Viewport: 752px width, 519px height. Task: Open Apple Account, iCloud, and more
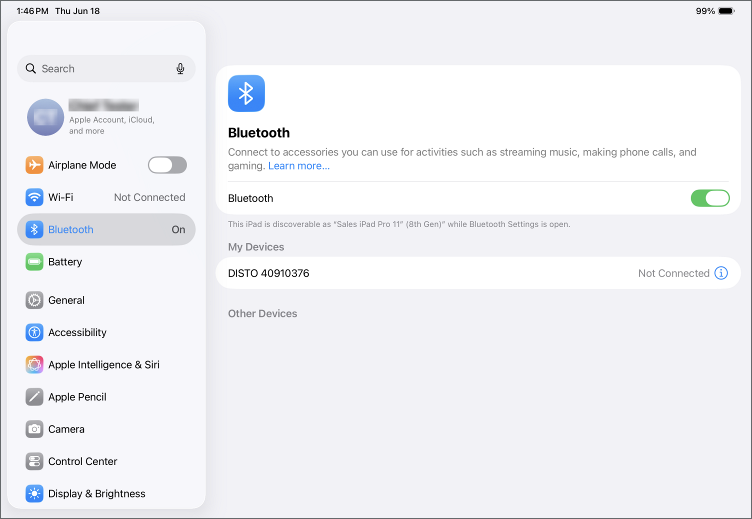[106, 118]
